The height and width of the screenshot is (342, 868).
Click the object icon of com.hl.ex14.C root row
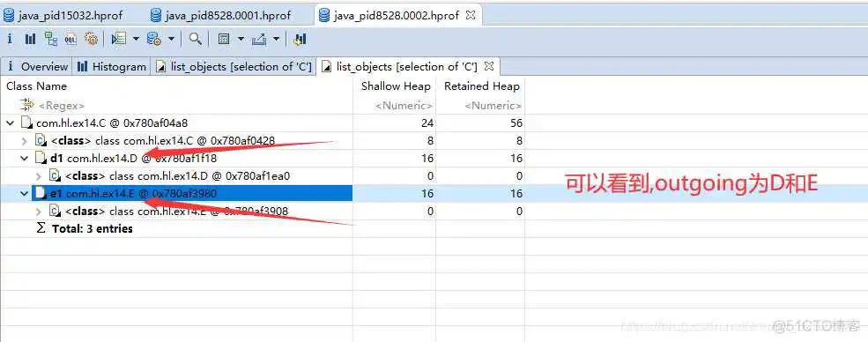(x=26, y=123)
